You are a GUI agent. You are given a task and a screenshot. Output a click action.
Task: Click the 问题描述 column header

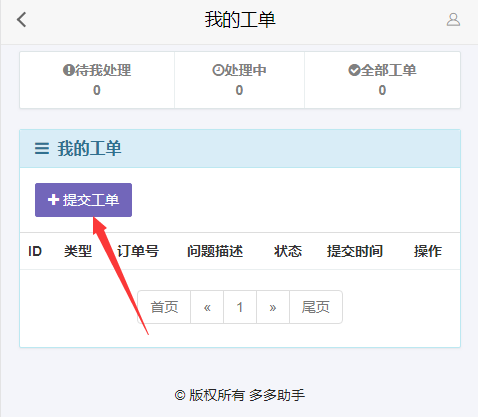215,251
